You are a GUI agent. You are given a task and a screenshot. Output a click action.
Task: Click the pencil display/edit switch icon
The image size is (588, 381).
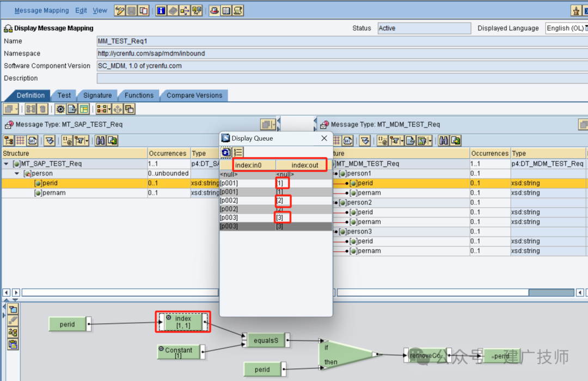(120, 10)
